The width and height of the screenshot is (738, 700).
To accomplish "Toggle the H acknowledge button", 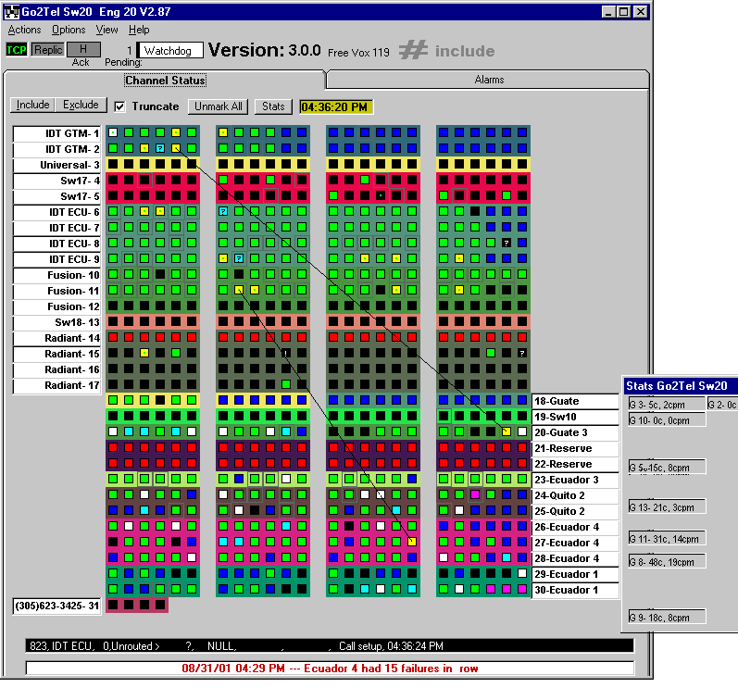I will [83, 49].
